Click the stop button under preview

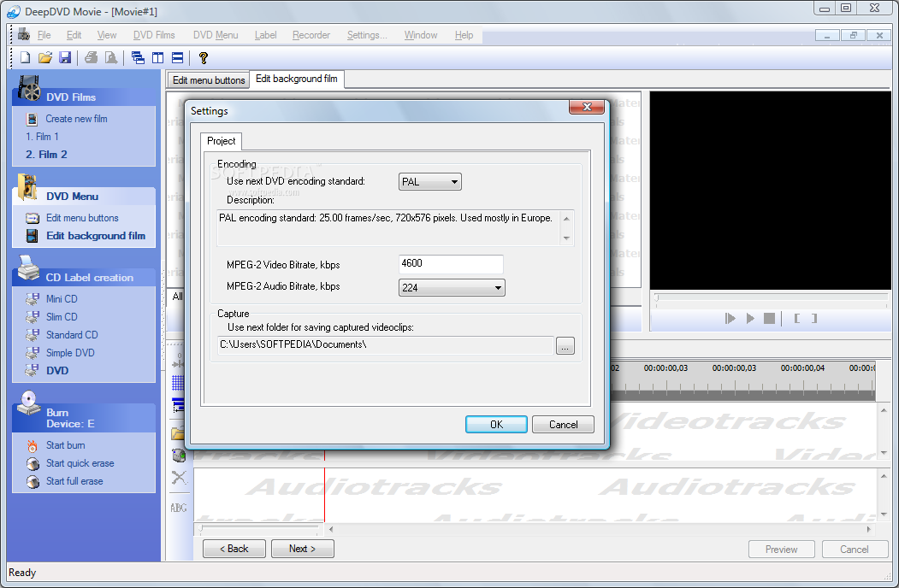pos(770,319)
